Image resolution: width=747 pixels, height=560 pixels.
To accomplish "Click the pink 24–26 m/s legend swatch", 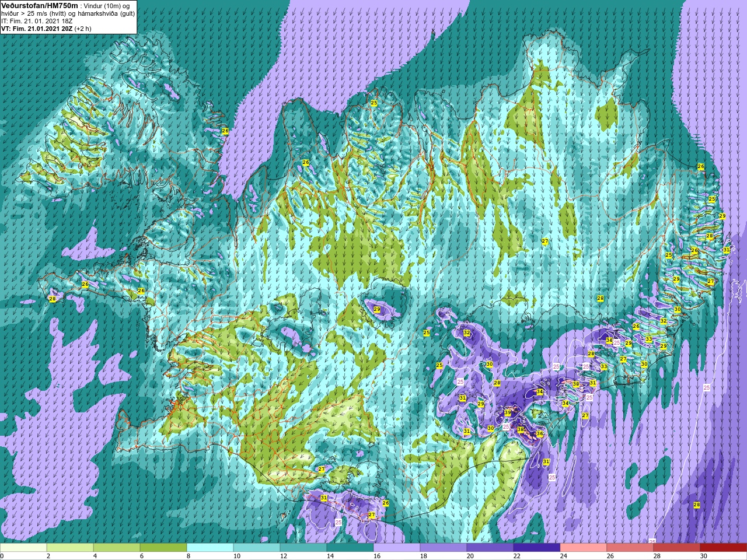I will pyautogui.click(x=584, y=548).
